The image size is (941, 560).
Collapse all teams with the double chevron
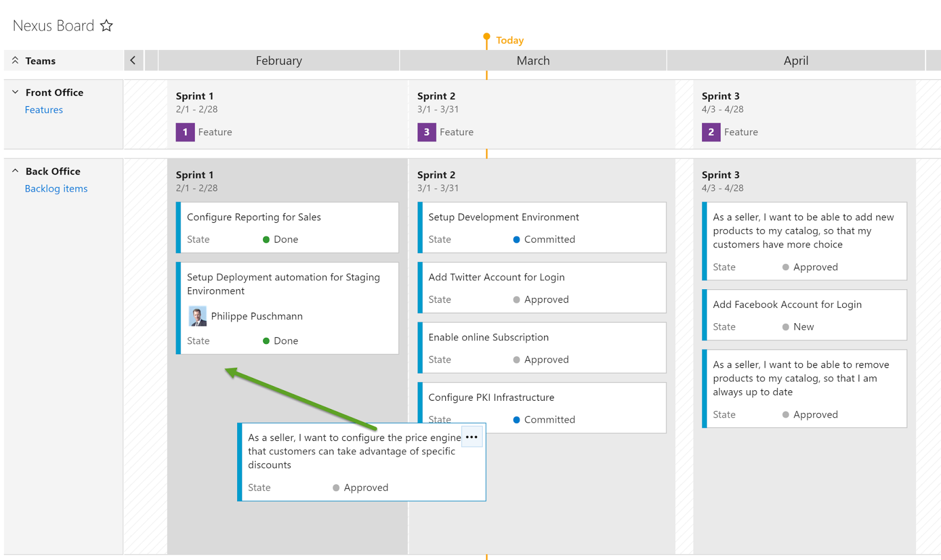coord(15,60)
